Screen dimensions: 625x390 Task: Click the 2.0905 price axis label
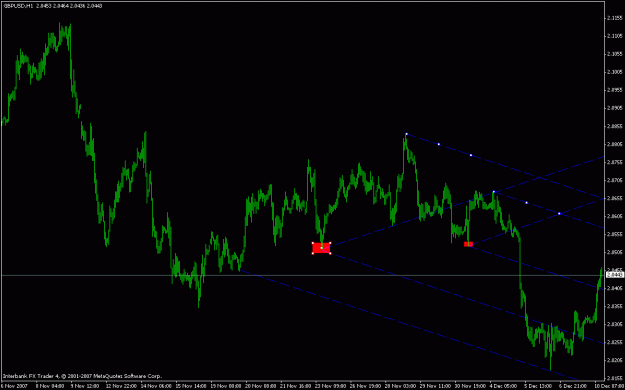click(614, 108)
